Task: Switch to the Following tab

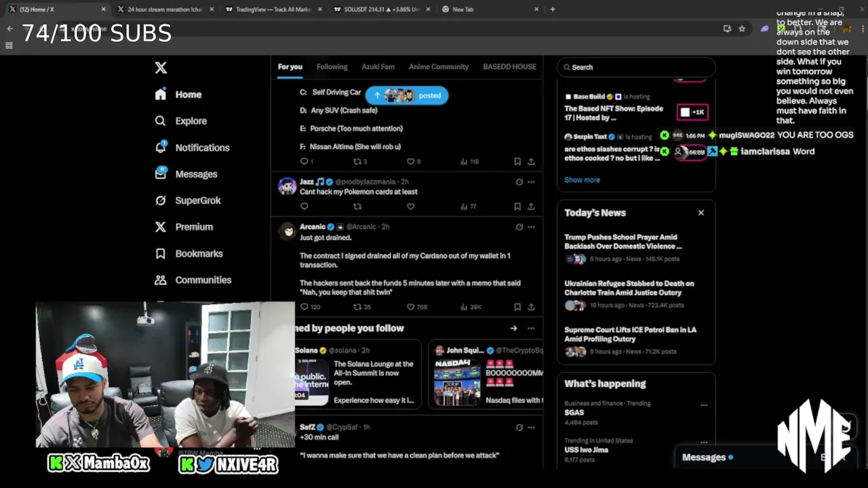Action: [x=332, y=66]
